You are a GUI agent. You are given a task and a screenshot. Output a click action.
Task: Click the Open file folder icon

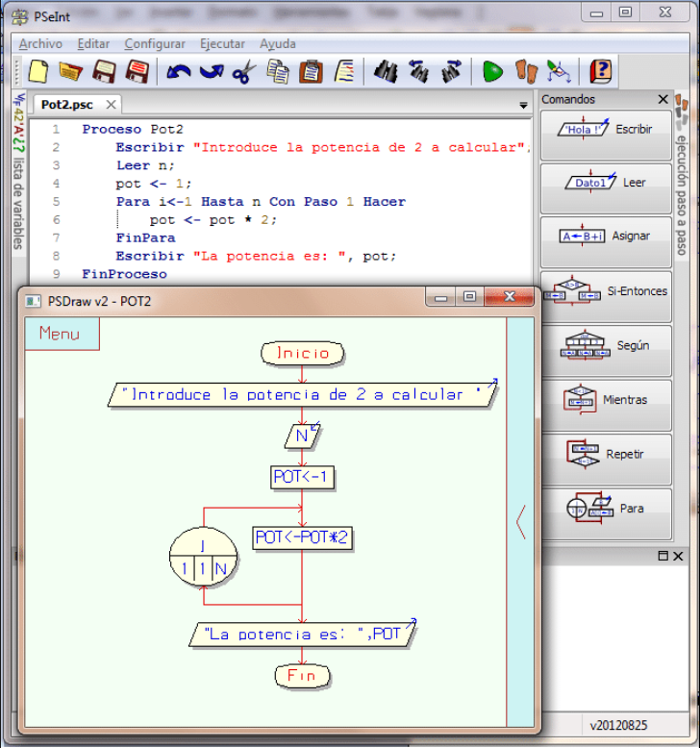70,72
